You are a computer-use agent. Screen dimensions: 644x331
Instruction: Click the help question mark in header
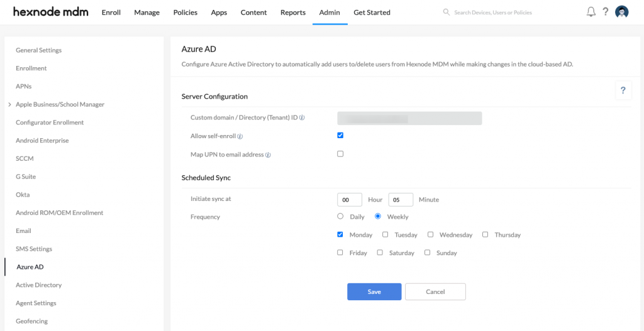(x=606, y=12)
